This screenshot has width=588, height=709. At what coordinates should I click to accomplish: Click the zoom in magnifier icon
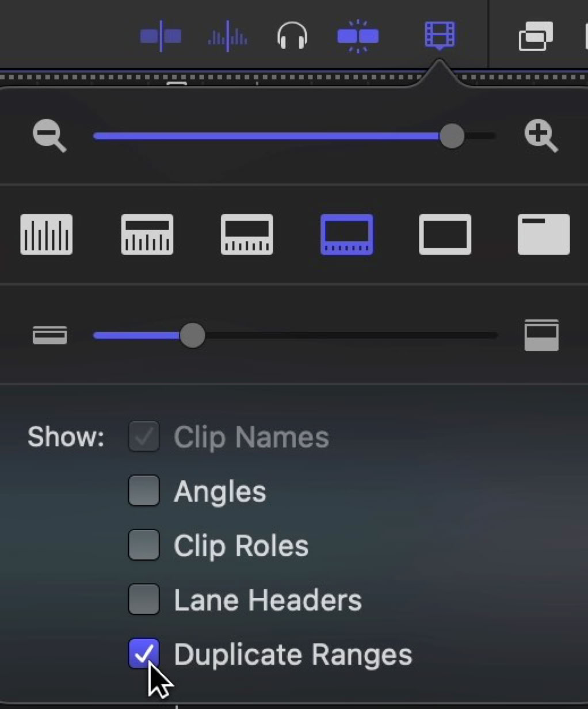(x=541, y=136)
